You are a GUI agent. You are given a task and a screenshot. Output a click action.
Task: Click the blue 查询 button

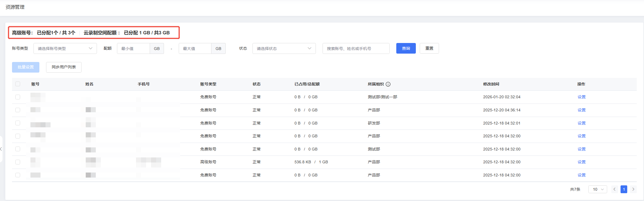406,48
